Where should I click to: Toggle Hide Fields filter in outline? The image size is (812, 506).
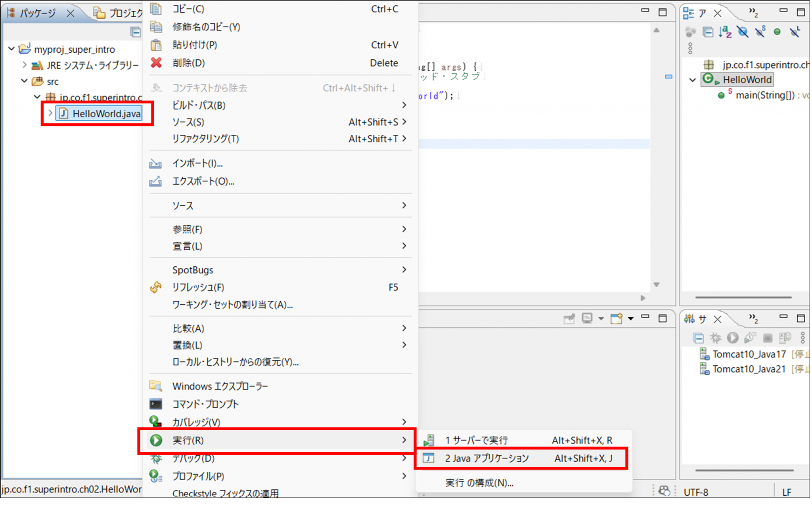[x=742, y=32]
